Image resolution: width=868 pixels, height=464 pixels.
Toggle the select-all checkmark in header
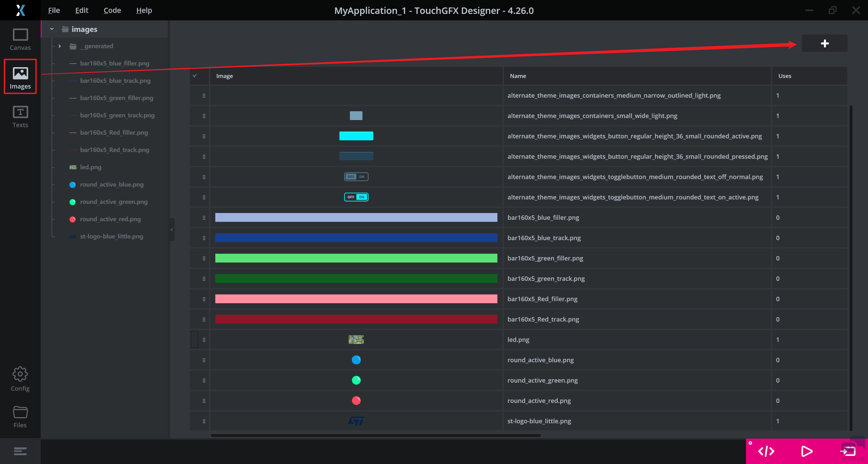pos(195,76)
